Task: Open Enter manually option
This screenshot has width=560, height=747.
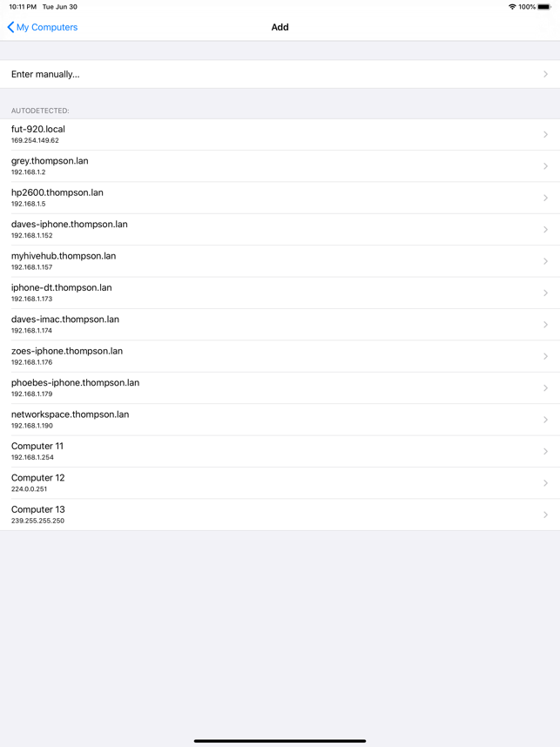Action: [280, 74]
